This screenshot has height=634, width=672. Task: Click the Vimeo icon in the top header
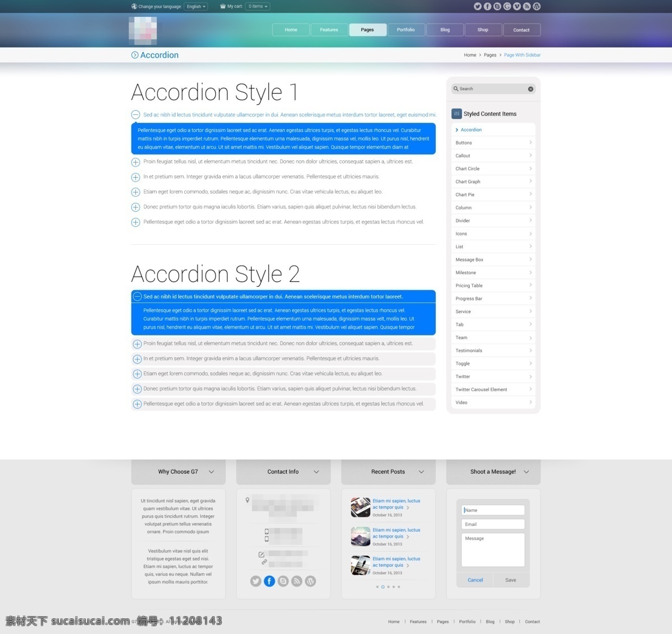coord(517,7)
